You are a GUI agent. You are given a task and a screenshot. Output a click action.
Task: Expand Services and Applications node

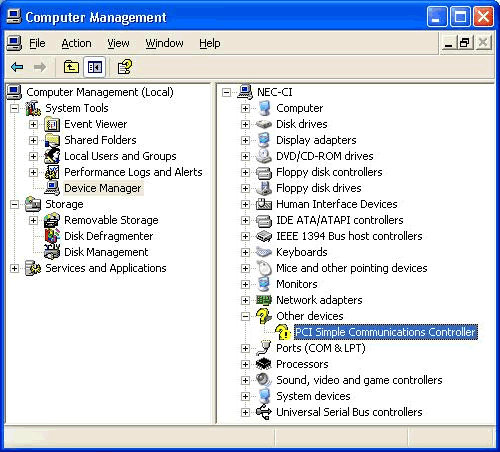(x=14, y=268)
